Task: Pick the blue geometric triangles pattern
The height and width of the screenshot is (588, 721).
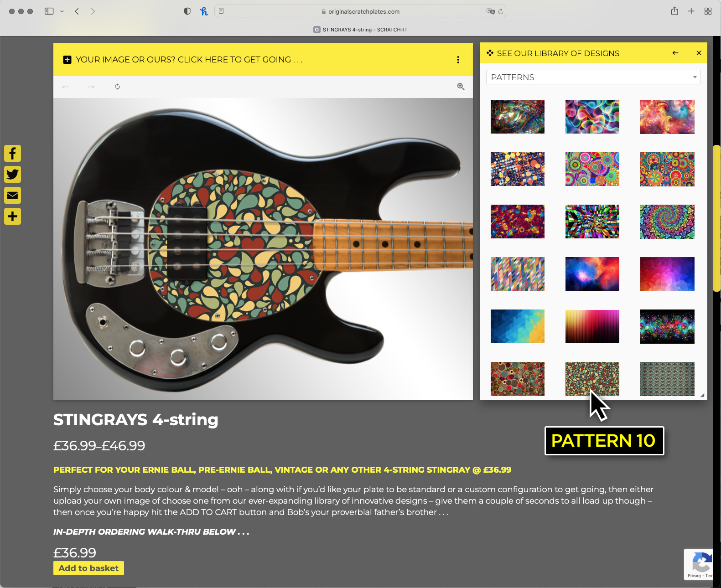Action: click(517, 326)
